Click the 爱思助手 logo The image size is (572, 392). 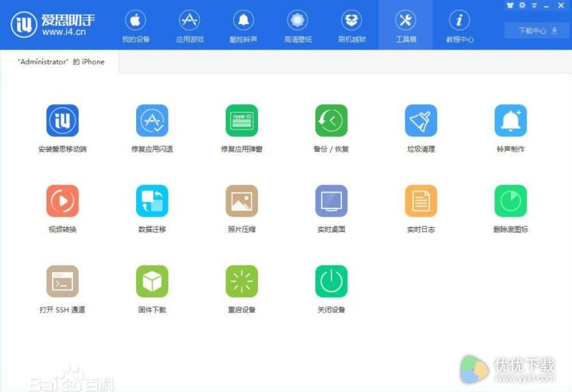click(x=53, y=25)
